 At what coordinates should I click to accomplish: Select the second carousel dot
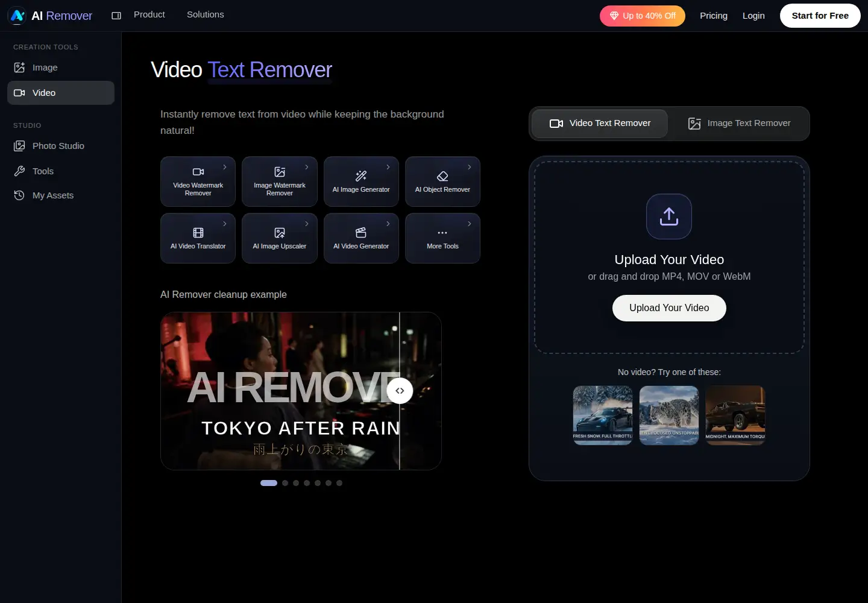click(x=285, y=483)
